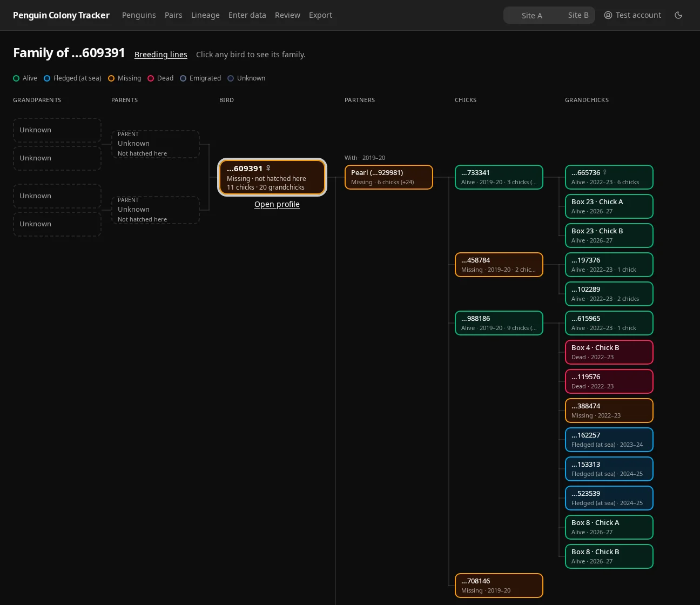Select the focused bird card ...609391
This screenshot has height=605, width=700.
[x=272, y=177]
